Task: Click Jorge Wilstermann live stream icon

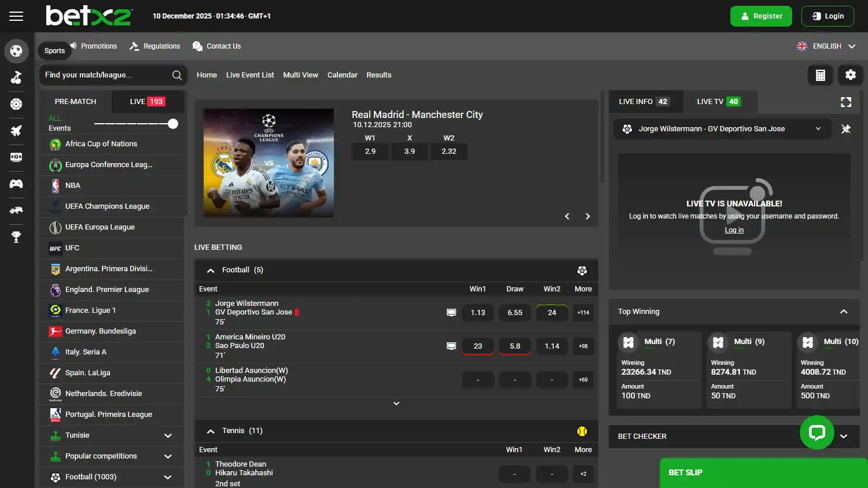Action: [451, 312]
